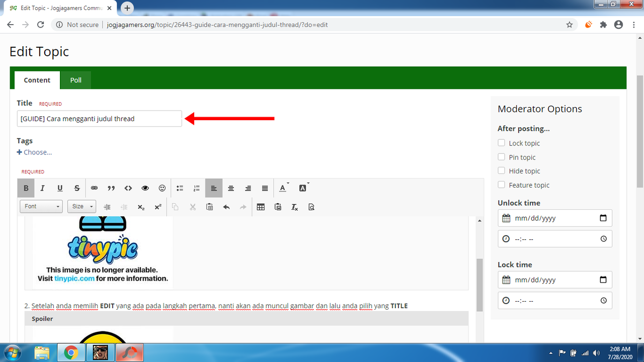Open the text color picker
644x362 pixels.
click(x=284, y=188)
